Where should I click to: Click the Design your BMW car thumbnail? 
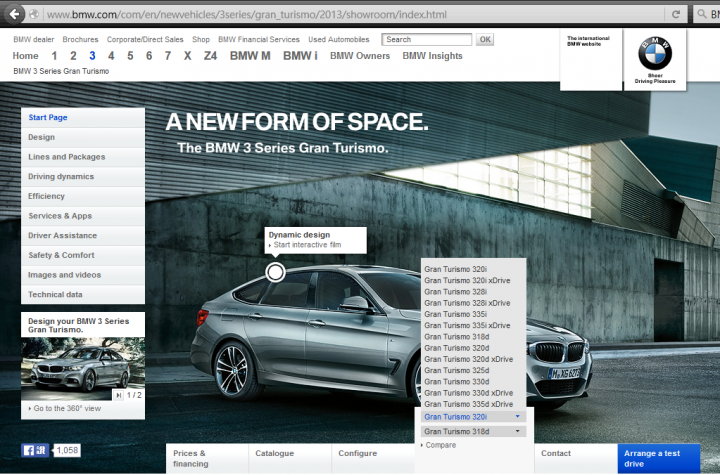(x=83, y=369)
